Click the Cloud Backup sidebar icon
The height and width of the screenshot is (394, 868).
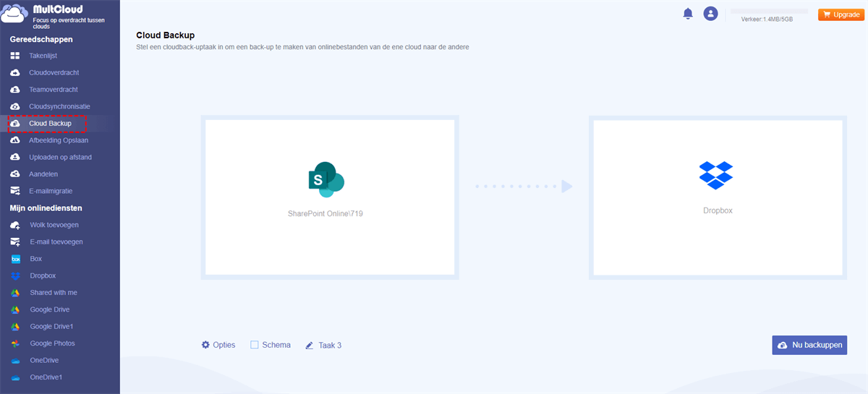[15, 124]
